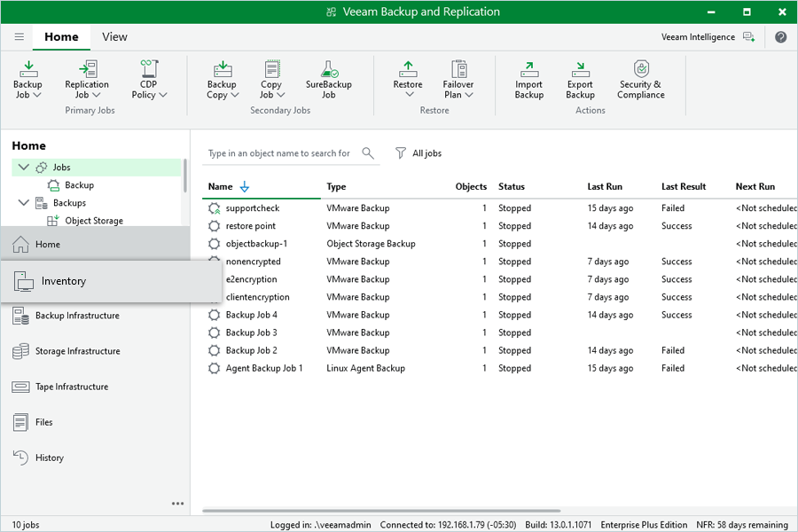Image resolution: width=798 pixels, height=532 pixels.
Task: Collapse the Backups tree node
Action: [24, 203]
